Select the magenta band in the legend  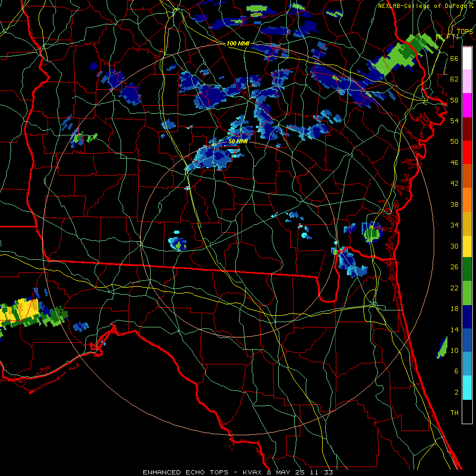point(467,105)
